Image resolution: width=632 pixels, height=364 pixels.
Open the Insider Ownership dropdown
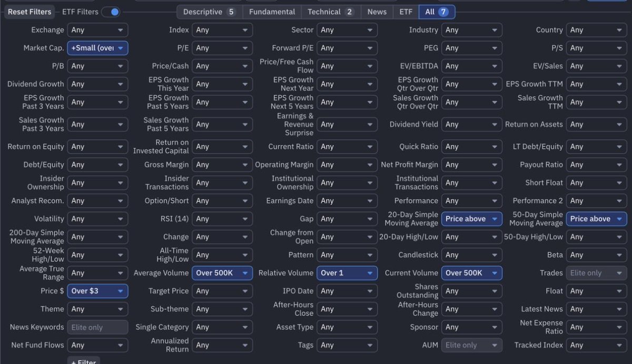97,183
